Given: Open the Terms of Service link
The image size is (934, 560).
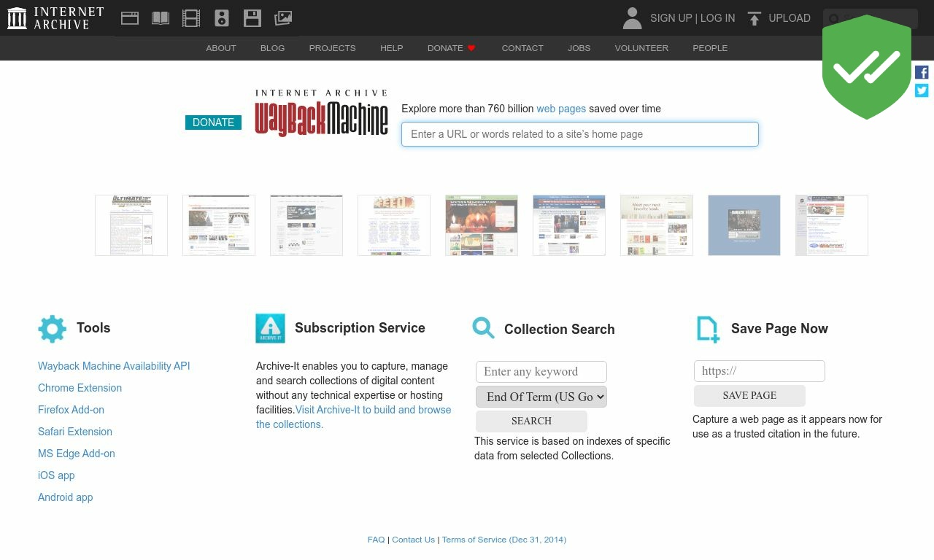Looking at the screenshot, I should (x=504, y=540).
